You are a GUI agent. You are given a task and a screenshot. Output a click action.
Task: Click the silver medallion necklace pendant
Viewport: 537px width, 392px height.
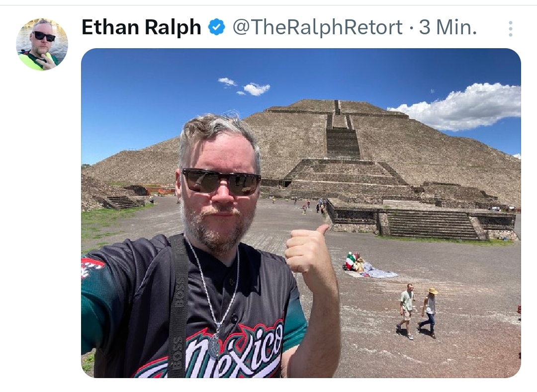(214, 345)
